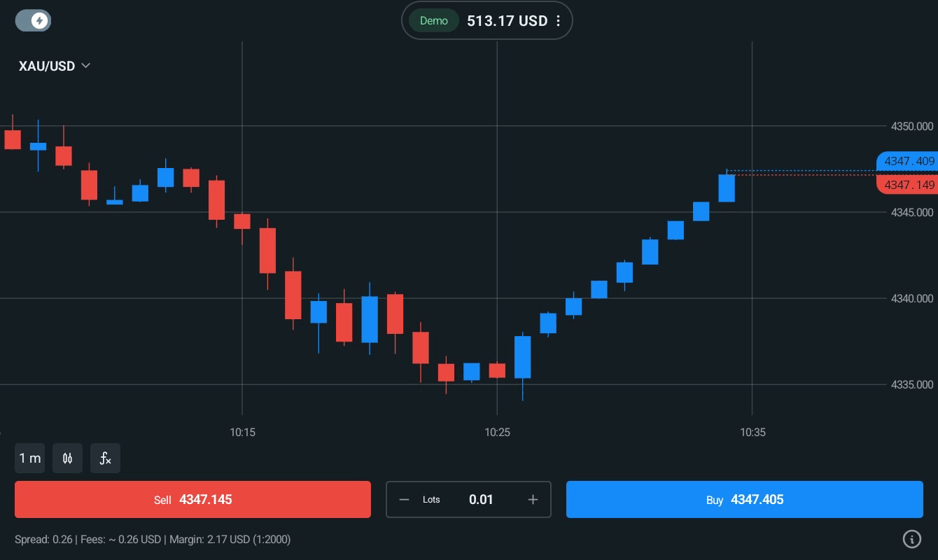Click the 513.17 USD balance text

point(507,21)
